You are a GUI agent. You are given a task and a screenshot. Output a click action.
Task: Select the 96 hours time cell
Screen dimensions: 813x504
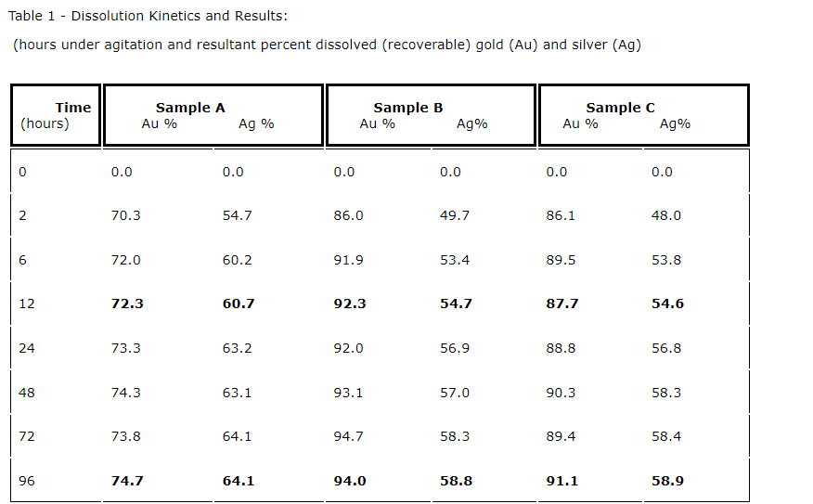[26, 481]
